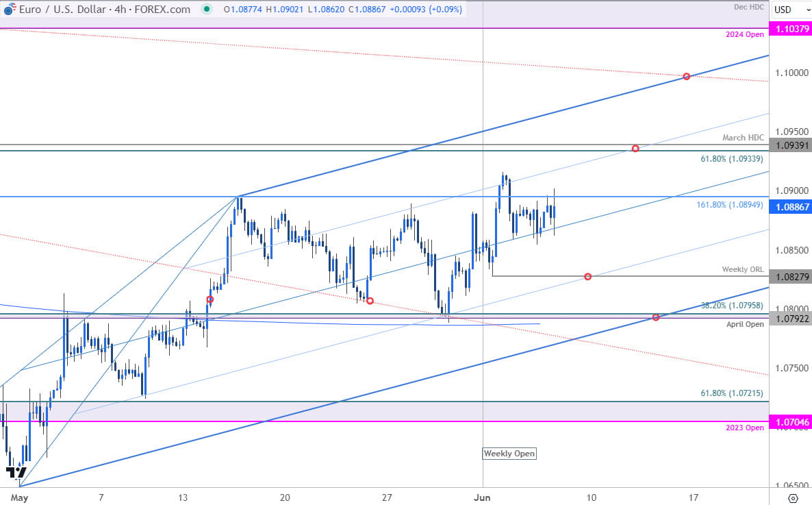Click the 1.09500 price axis value
This screenshot has width=812, height=505.
coord(792,132)
